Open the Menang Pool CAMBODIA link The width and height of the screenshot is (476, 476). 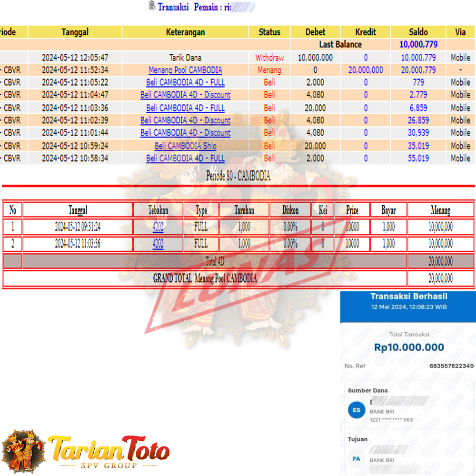coord(185,70)
